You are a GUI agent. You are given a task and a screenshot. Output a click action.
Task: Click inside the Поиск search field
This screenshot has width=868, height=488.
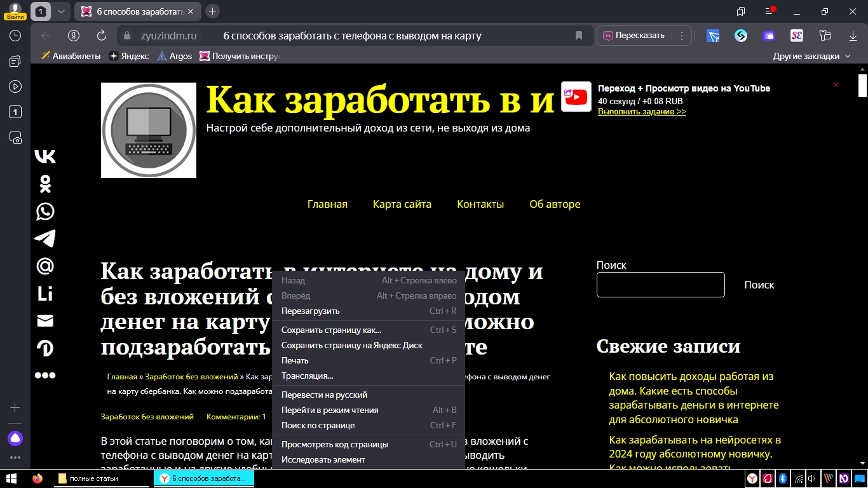[x=660, y=285]
